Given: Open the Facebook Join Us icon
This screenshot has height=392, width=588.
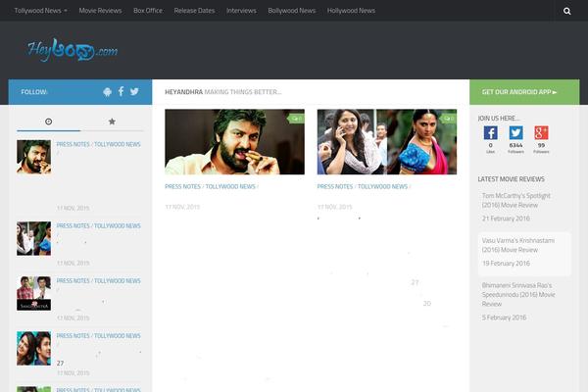Looking at the screenshot, I should click(x=491, y=133).
